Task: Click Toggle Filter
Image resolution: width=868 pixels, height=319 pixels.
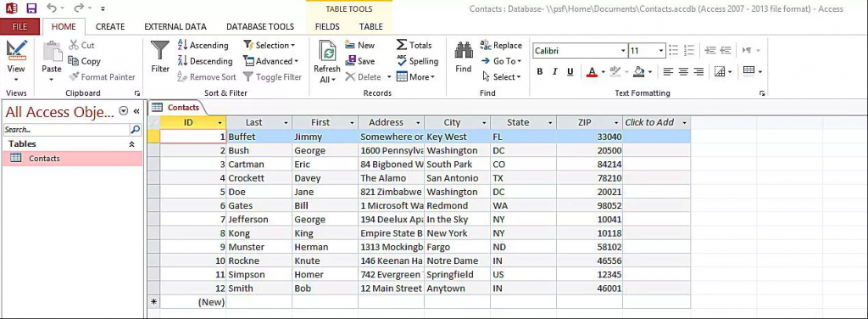Action: pyautogui.click(x=273, y=77)
